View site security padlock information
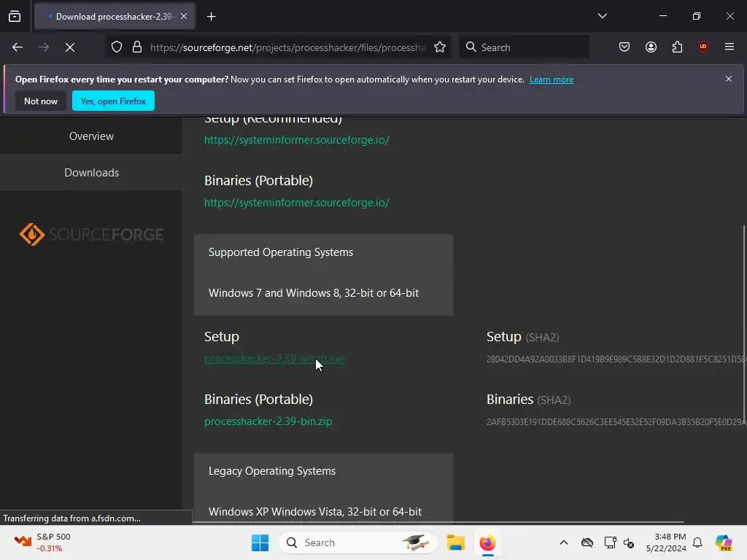The image size is (747, 560). (137, 47)
